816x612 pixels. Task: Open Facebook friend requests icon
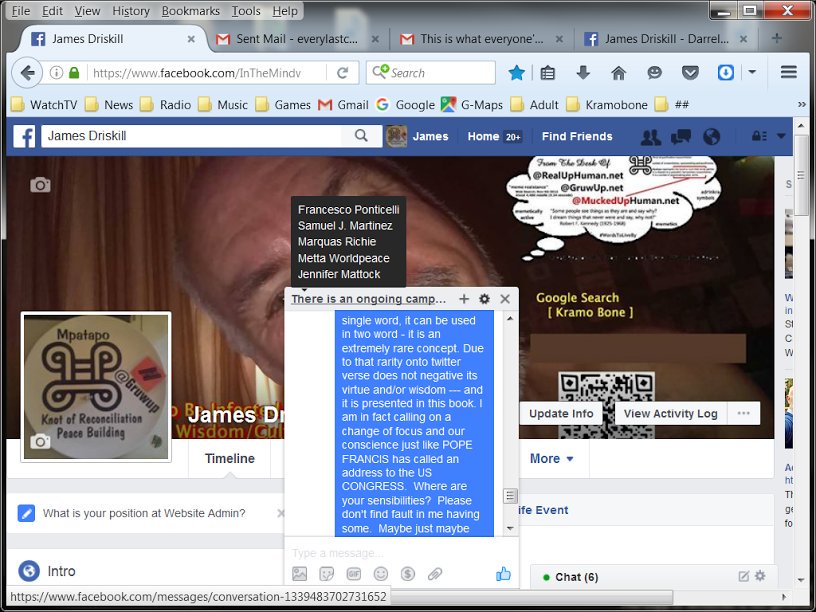(651, 137)
